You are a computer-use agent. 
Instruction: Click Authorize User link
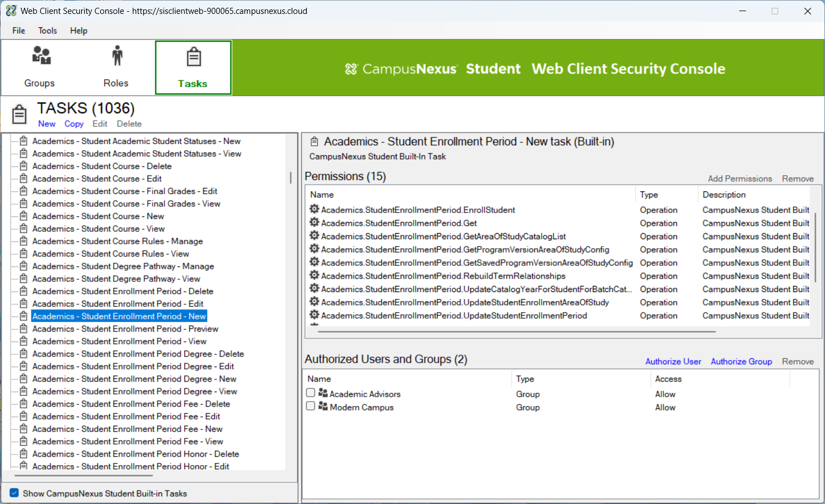(674, 362)
